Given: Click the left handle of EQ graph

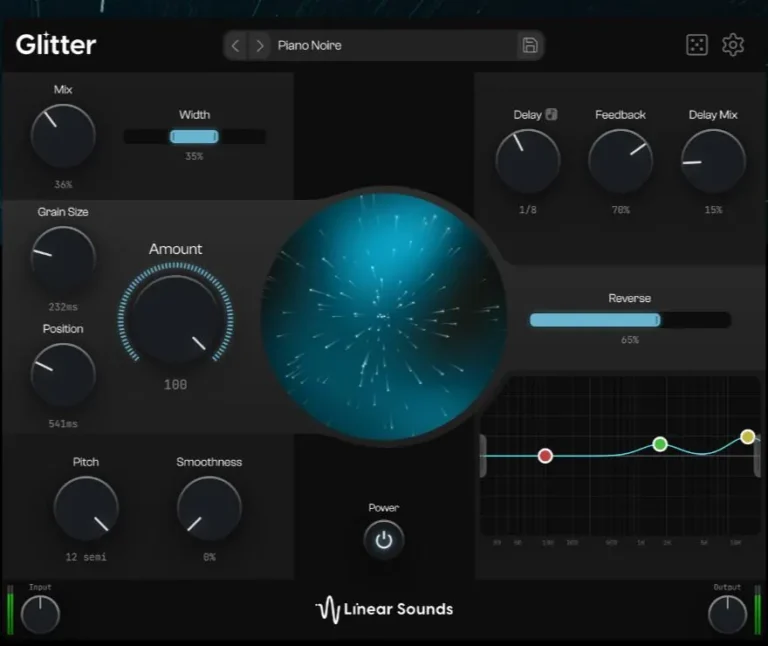Looking at the screenshot, I should click(x=483, y=456).
